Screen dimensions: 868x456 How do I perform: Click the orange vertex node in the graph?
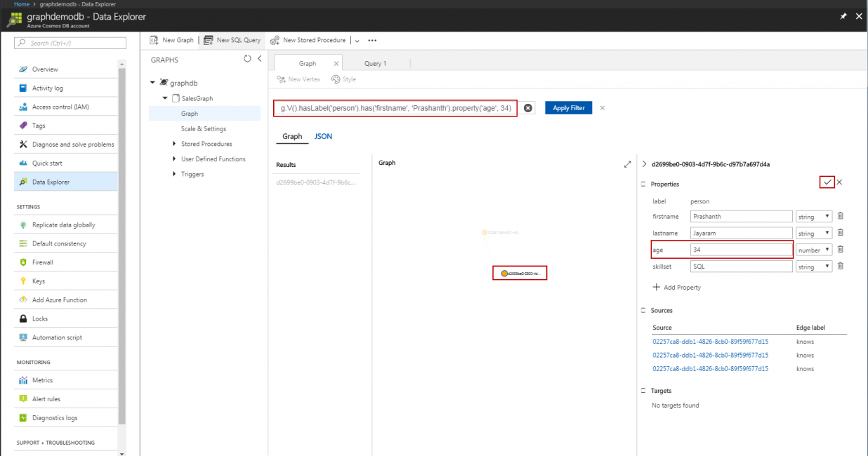pos(504,273)
